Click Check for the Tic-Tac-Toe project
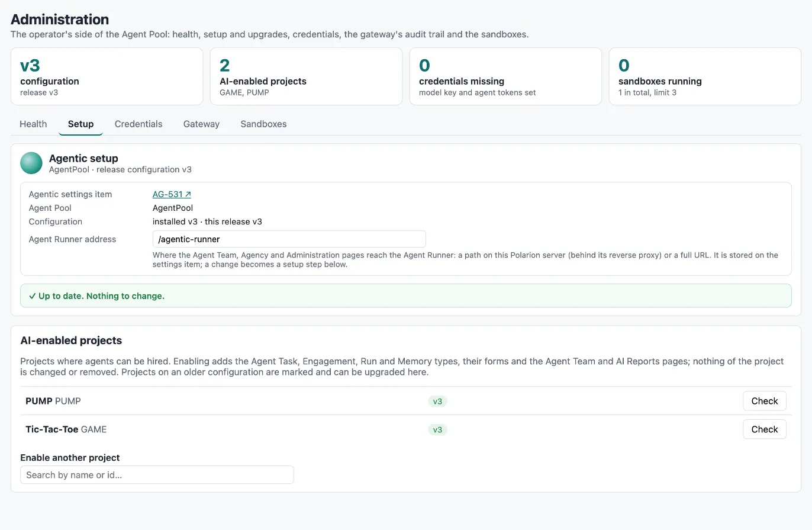The width and height of the screenshot is (812, 530). pyautogui.click(x=765, y=429)
